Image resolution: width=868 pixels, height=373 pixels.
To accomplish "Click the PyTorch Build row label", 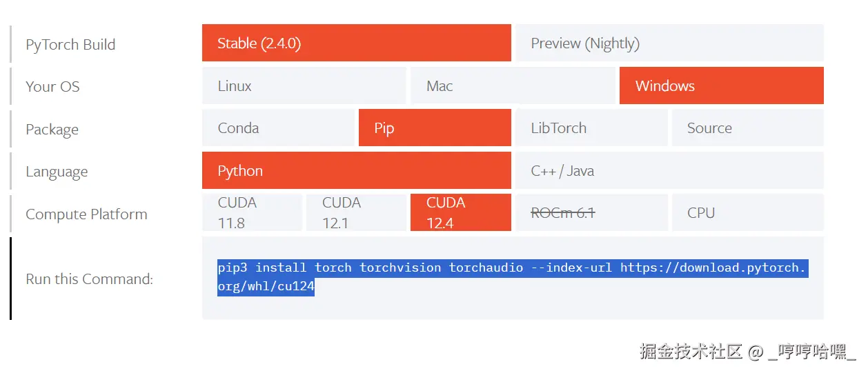I will 70,45.
